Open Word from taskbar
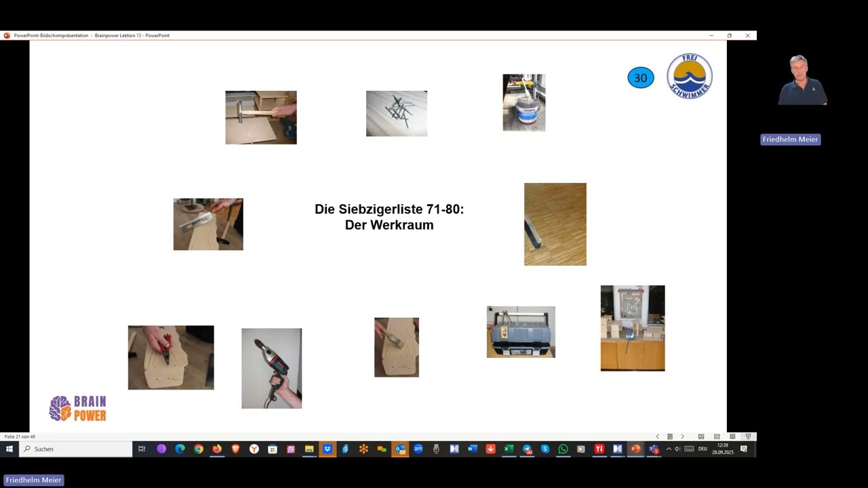The image size is (868, 488). 472,449
